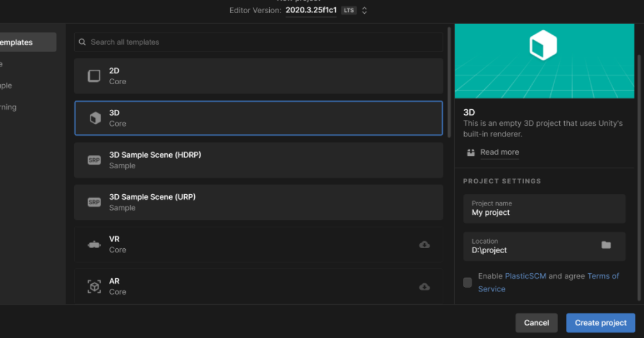Screen dimensions: 644x338
Task: Edit the Location path field
Action: click(x=544, y=246)
